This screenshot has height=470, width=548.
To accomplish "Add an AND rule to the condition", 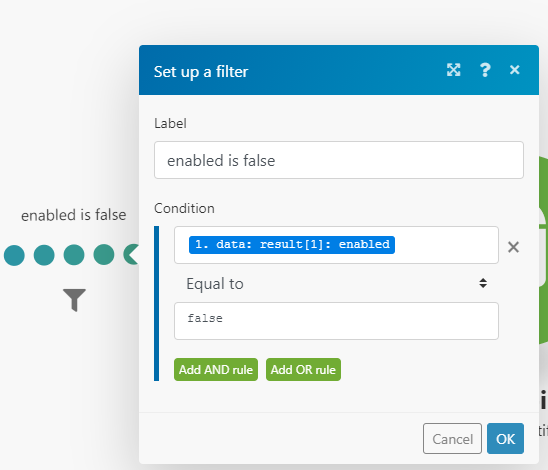I will [216, 369].
